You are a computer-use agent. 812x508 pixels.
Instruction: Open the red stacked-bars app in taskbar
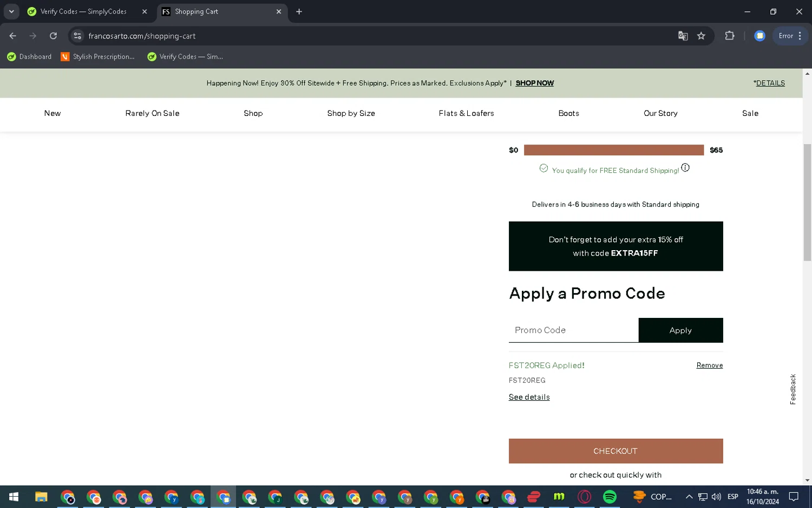(533, 497)
